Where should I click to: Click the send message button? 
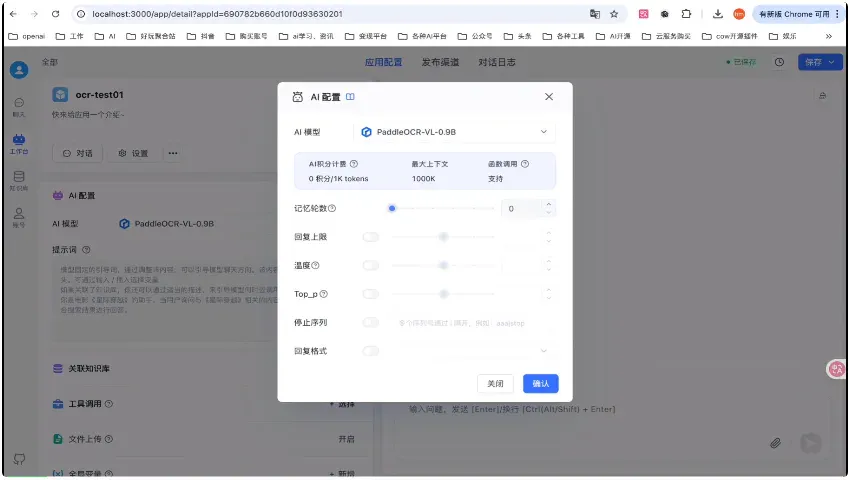point(810,443)
